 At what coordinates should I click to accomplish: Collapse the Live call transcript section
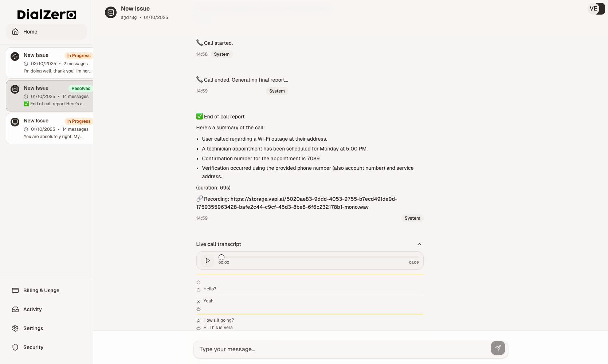[419, 244]
